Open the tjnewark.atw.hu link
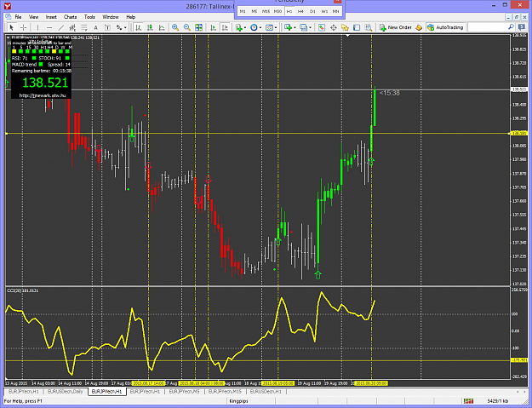532x408 pixels. pos(43,95)
